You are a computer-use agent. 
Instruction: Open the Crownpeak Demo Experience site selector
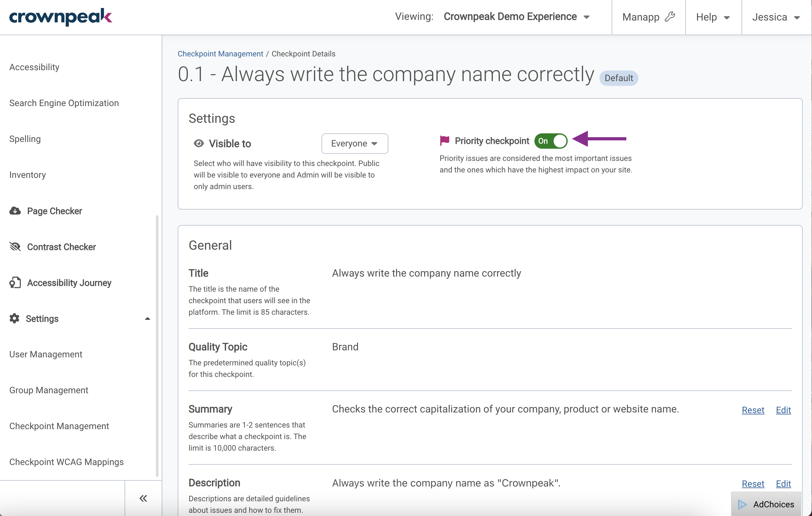pos(516,17)
